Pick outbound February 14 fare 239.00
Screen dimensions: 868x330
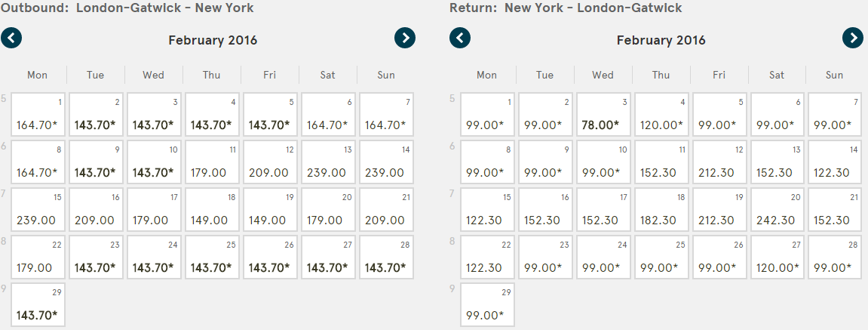pyautogui.click(x=386, y=162)
